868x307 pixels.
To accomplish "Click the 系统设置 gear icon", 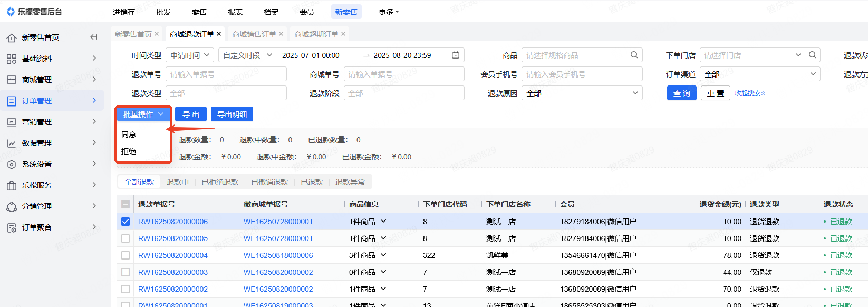I will [x=12, y=164].
